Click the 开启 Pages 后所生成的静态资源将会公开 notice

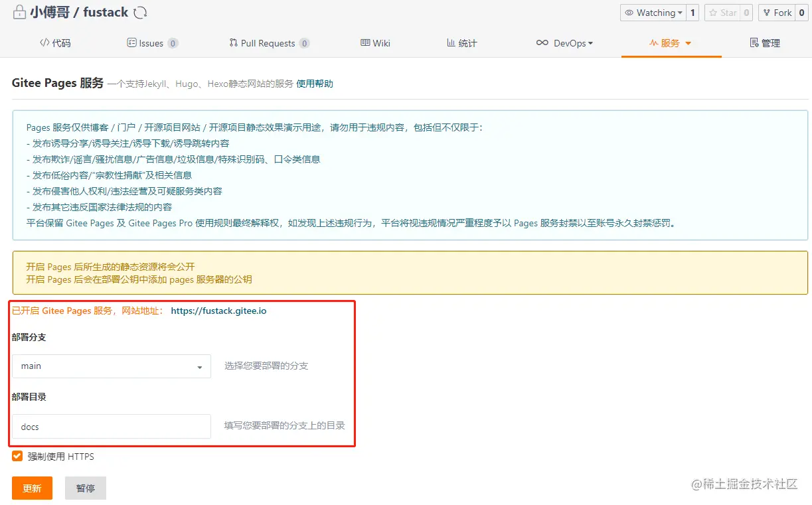[110, 267]
